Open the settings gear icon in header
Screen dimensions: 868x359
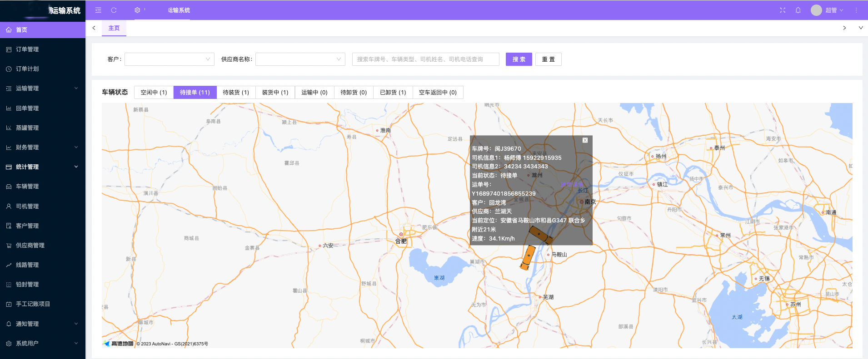click(137, 10)
